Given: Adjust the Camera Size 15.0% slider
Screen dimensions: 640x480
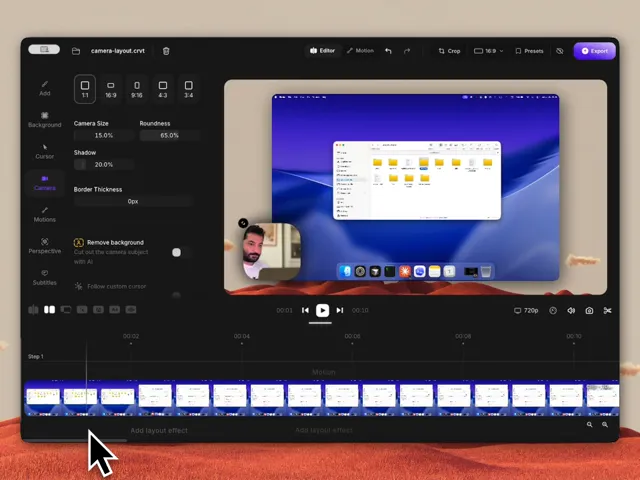Looking at the screenshot, I should pyautogui.click(x=104, y=135).
